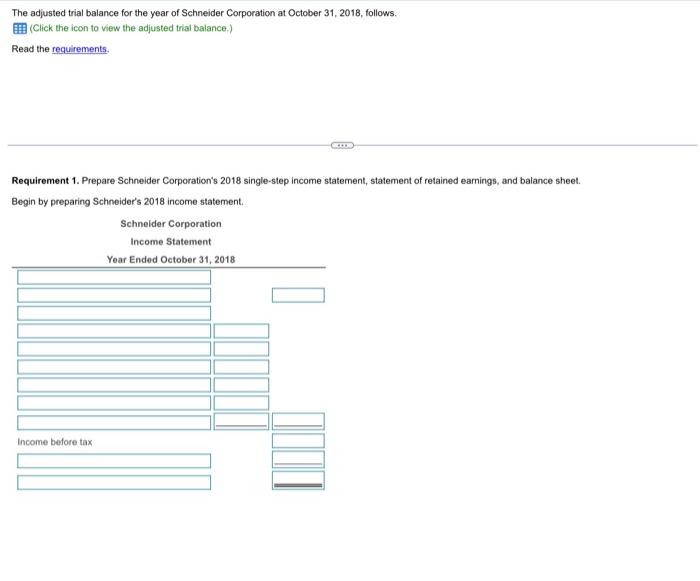Click the 'Schneider Corporation' heading text
Image resolution: width=700 pixels, height=581 pixels.
[171, 224]
